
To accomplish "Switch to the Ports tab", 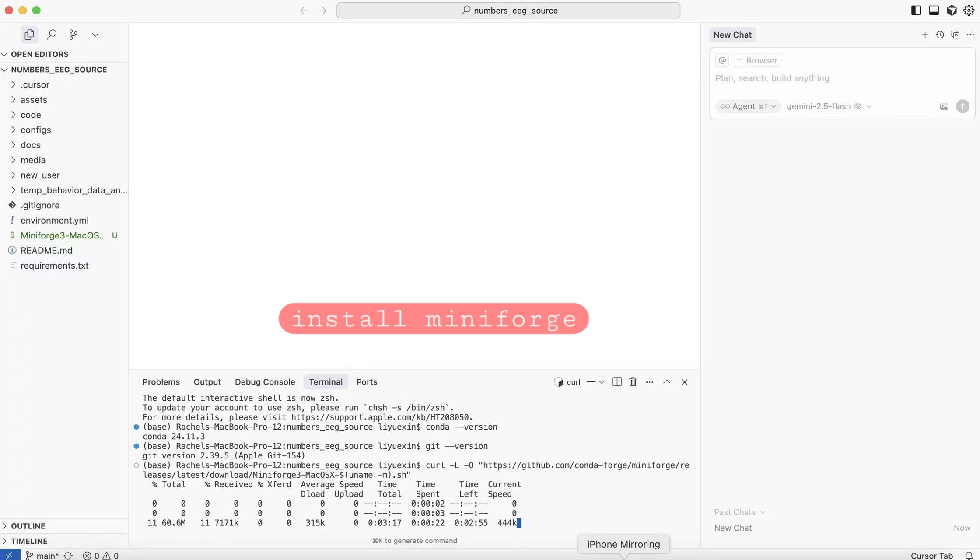I will (x=367, y=381).
